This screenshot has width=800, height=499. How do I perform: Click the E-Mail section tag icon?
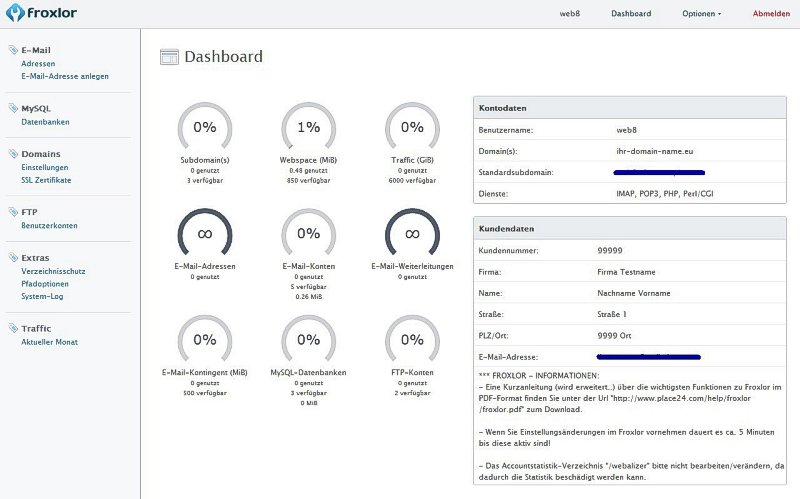coord(12,49)
